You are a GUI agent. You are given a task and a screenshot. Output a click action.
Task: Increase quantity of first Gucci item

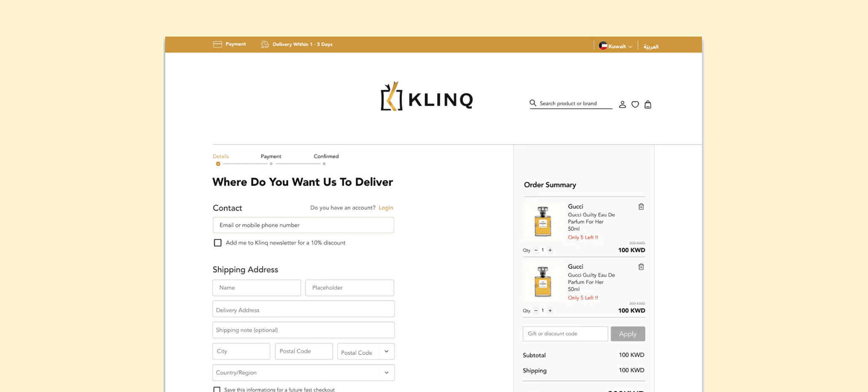coord(550,250)
